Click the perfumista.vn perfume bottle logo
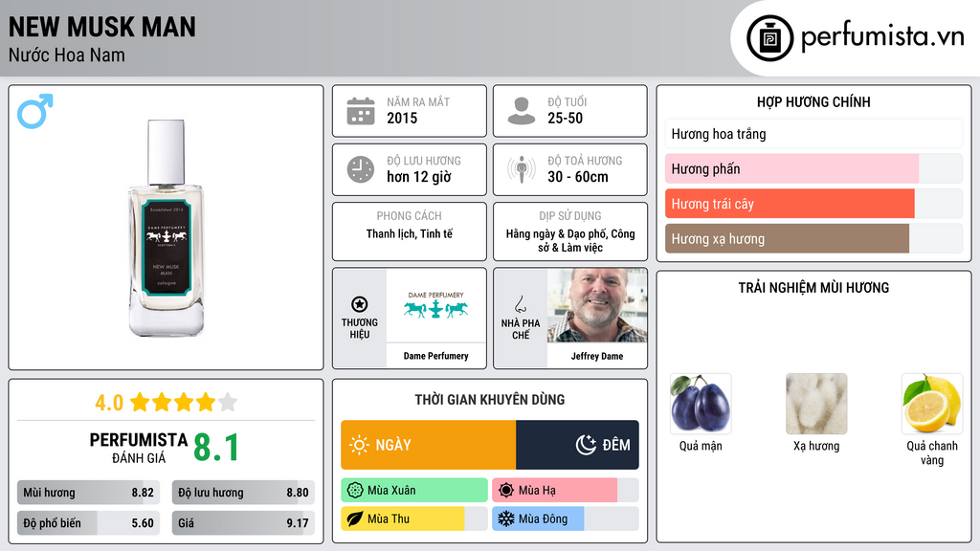This screenshot has width=980, height=551. 770,38
